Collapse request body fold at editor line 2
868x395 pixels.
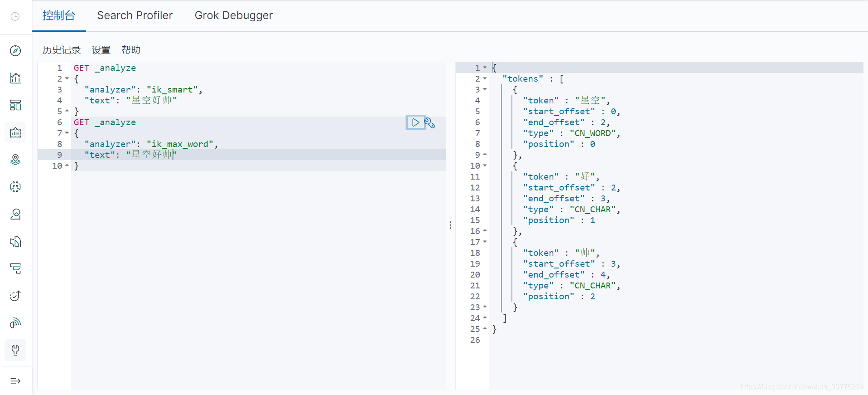tap(67, 79)
